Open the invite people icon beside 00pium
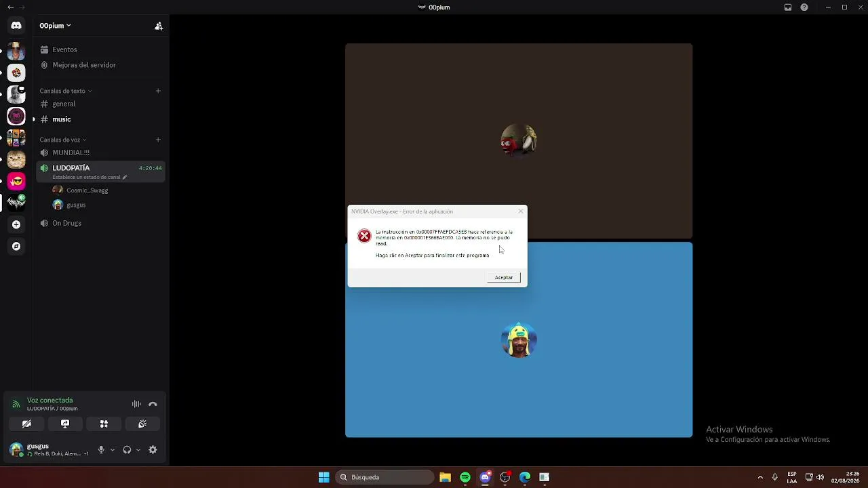The width and height of the screenshot is (868, 488). coord(159,26)
